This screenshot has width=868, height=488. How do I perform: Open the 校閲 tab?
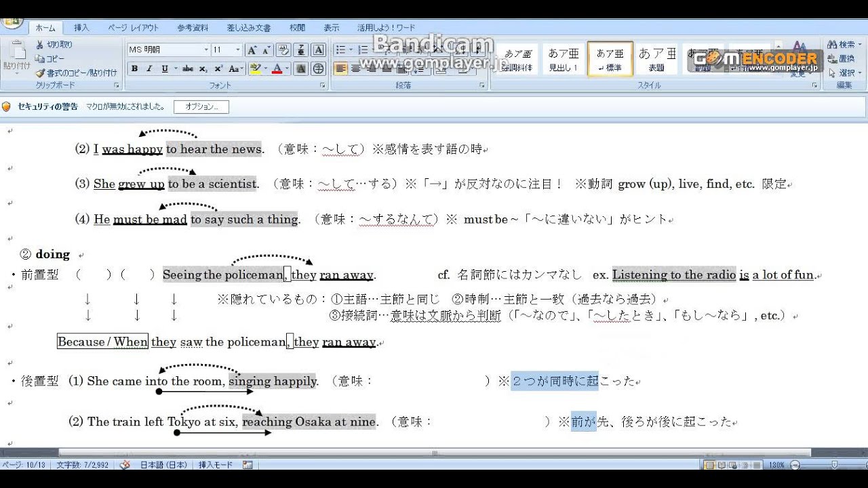(x=297, y=28)
